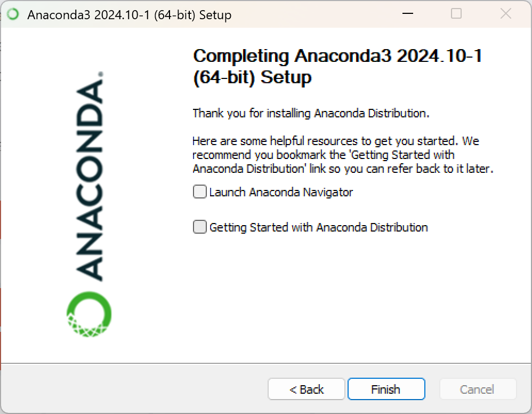532x414 pixels.
Task: Click the Anaconda icon in the title bar
Action: point(13,14)
